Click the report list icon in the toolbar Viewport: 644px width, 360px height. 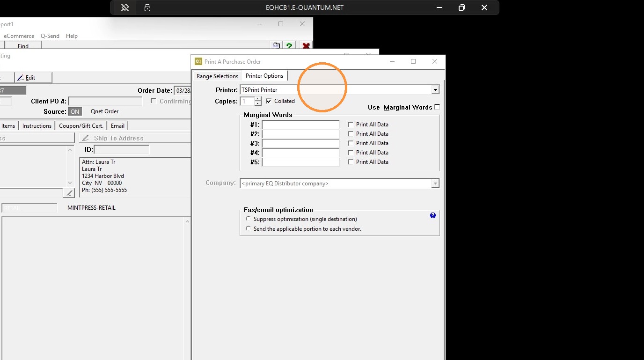pyautogui.click(x=277, y=45)
